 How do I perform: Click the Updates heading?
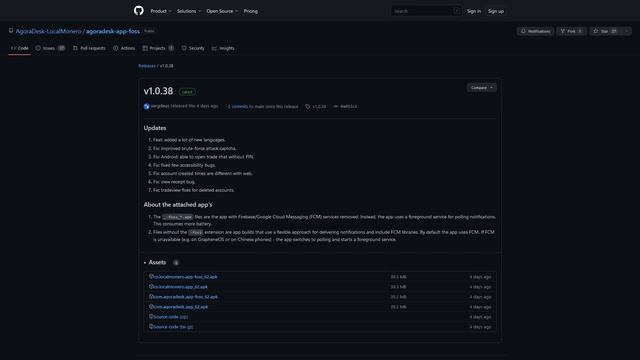tap(155, 128)
